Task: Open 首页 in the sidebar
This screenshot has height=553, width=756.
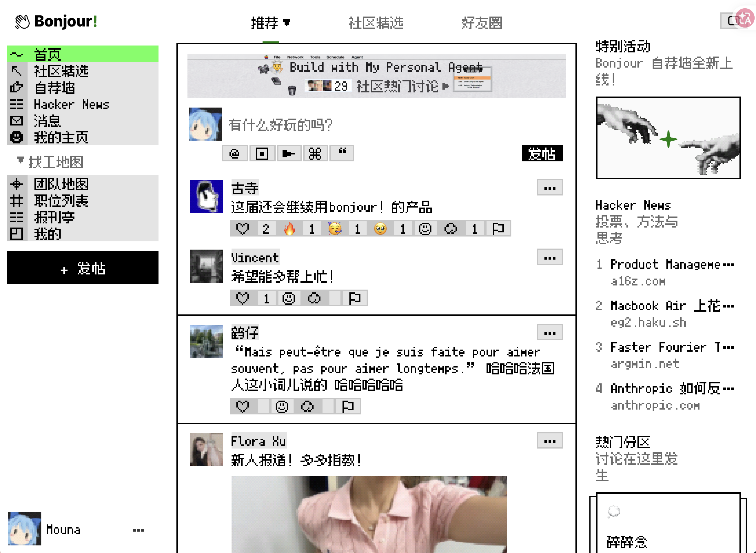Action: [x=83, y=54]
